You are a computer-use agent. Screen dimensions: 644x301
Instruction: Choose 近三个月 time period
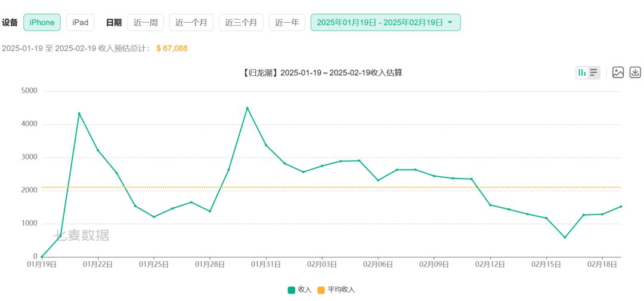241,23
